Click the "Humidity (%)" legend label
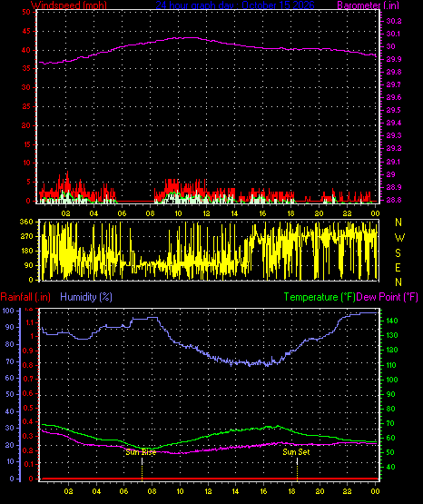This screenshot has width=423, height=504. pos(86,297)
